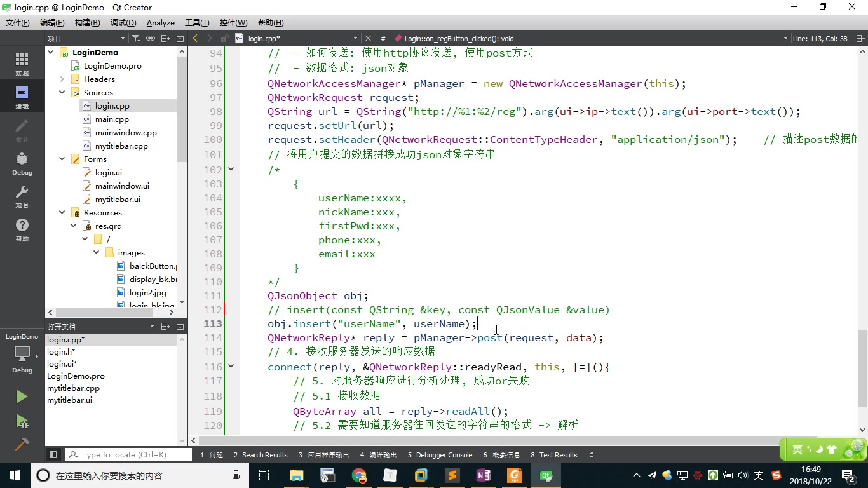Enter Debug mode using the bug icon
Image resolution: width=868 pixels, height=488 pixels.
(22, 159)
